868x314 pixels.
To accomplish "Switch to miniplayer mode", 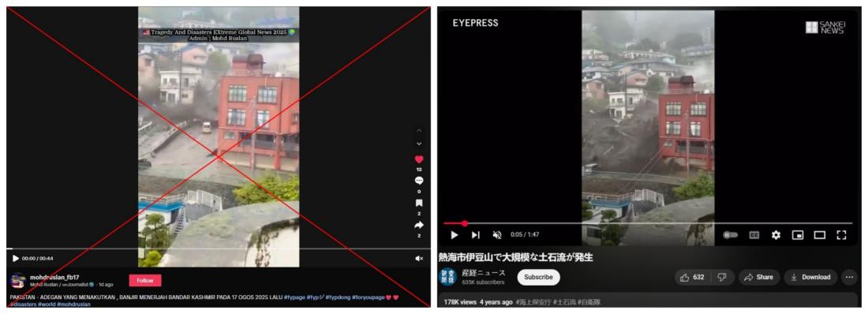I will (x=798, y=235).
